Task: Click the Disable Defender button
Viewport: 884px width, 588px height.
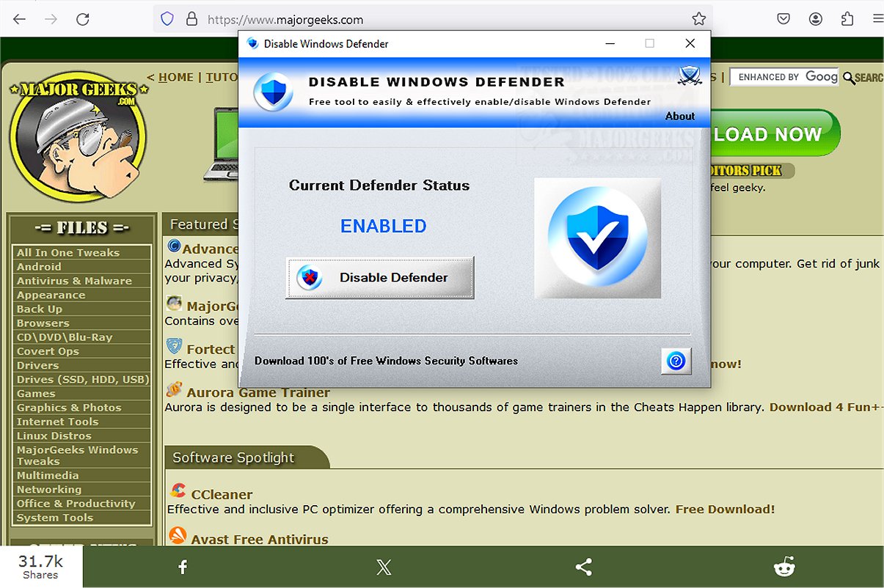Action: pos(379,277)
